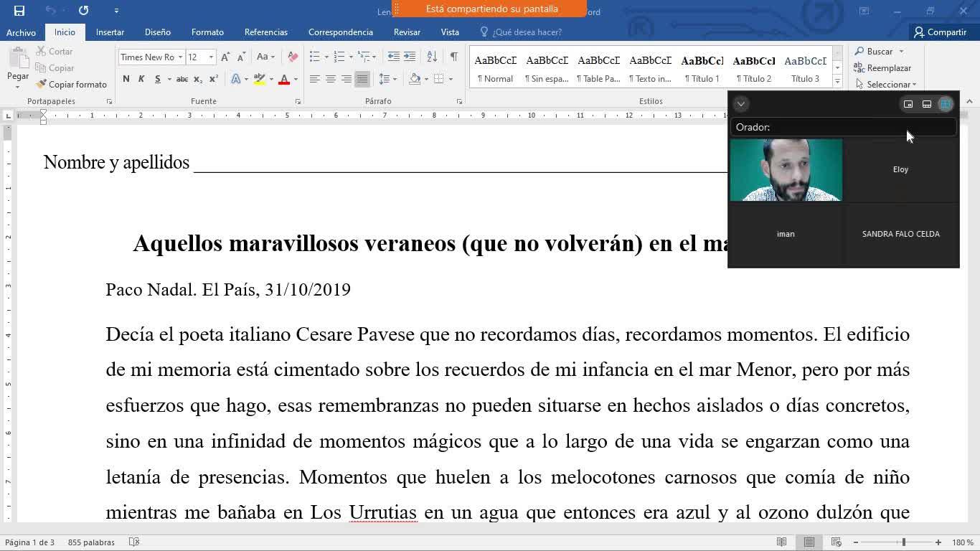Toggle strikethrough (abc) formatting

pos(182,79)
